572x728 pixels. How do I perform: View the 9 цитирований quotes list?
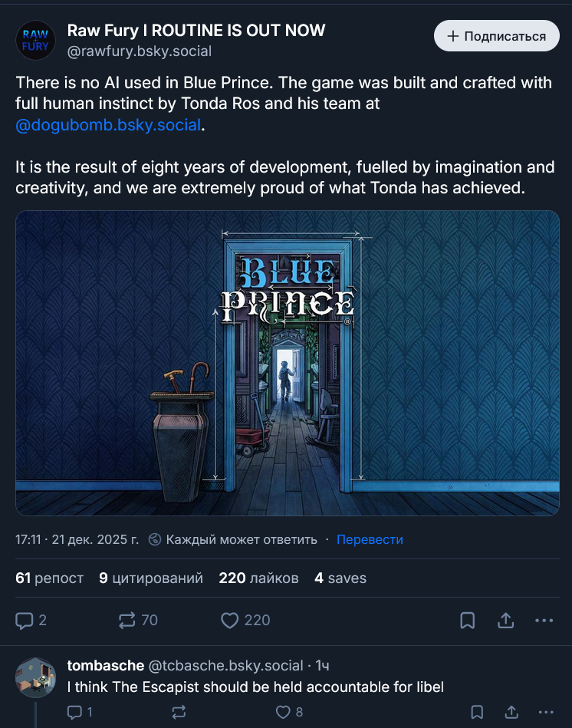pyautogui.click(x=151, y=578)
